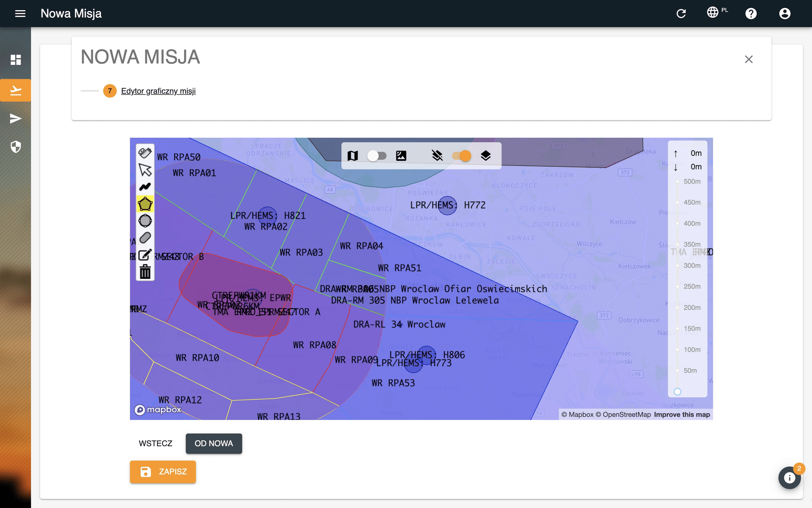The height and width of the screenshot is (508, 812).
Task: Toggle the airspace layers visibility switch
Action: (x=461, y=156)
